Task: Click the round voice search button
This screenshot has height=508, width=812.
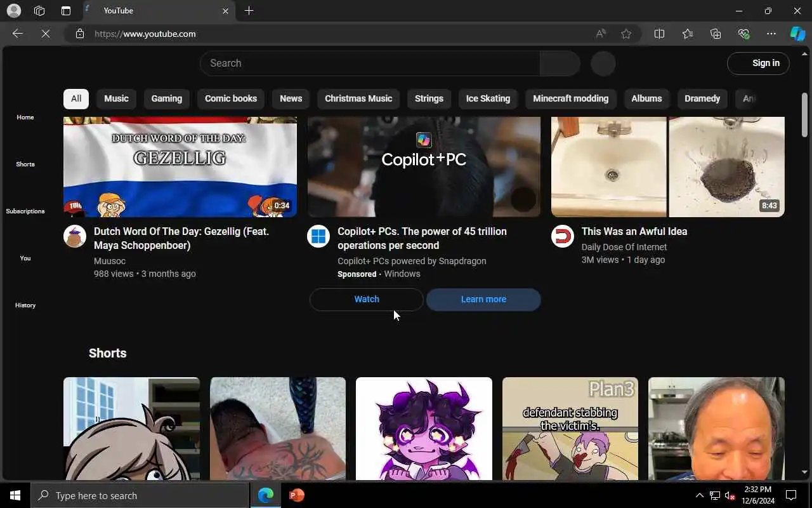Action: point(603,63)
